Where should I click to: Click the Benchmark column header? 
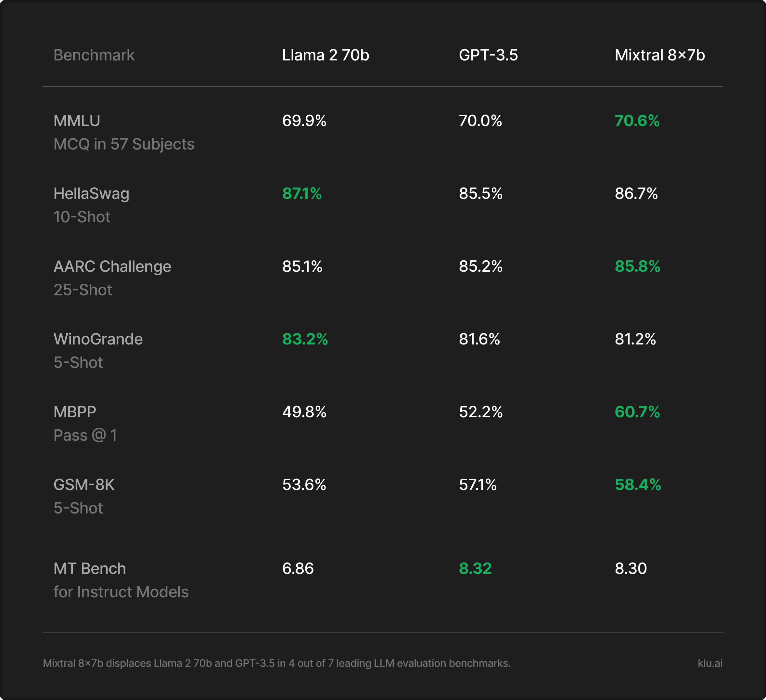click(x=94, y=55)
